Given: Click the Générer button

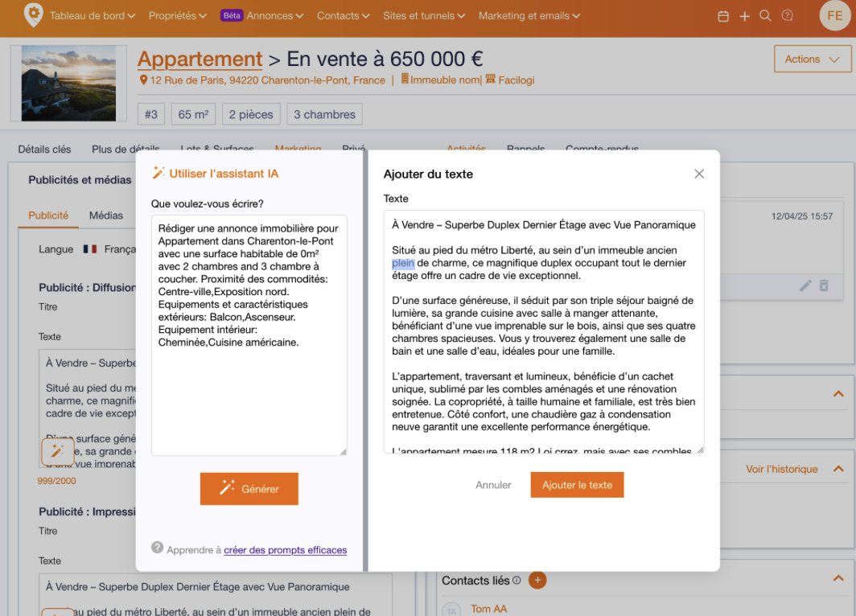Looking at the screenshot, I should (249, 489).
